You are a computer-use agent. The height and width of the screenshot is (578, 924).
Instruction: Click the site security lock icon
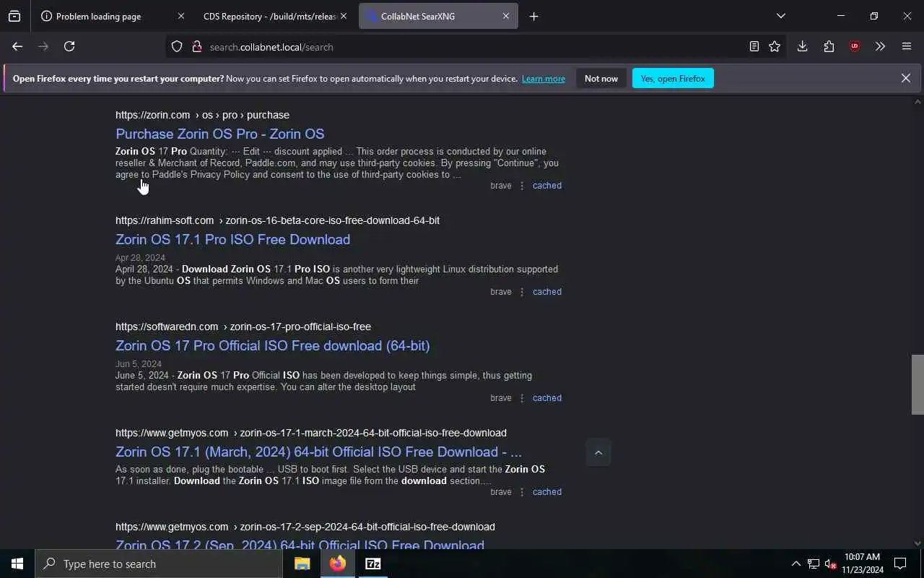click(x=196, y=47)
